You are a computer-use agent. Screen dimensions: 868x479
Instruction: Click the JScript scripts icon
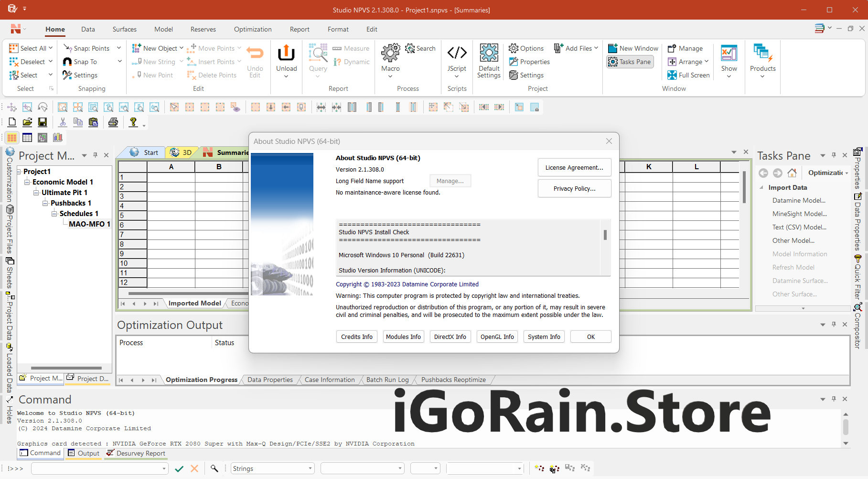(457, 54)
